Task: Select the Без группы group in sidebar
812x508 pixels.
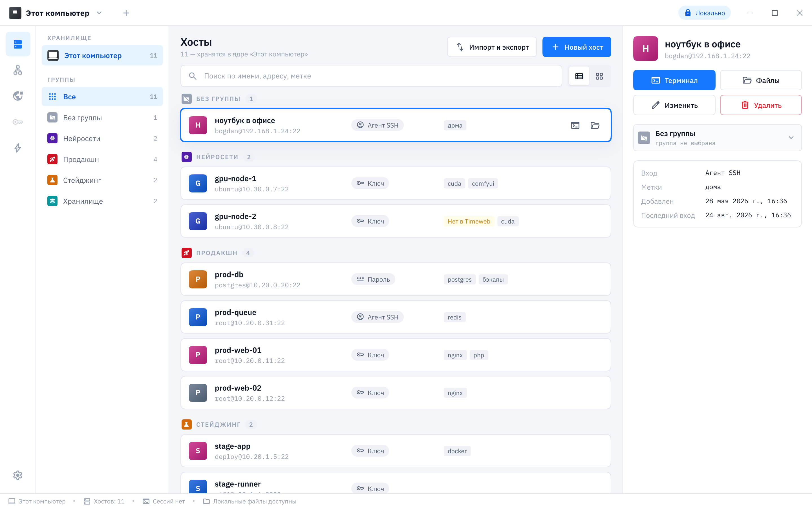Action: [102, 118]
